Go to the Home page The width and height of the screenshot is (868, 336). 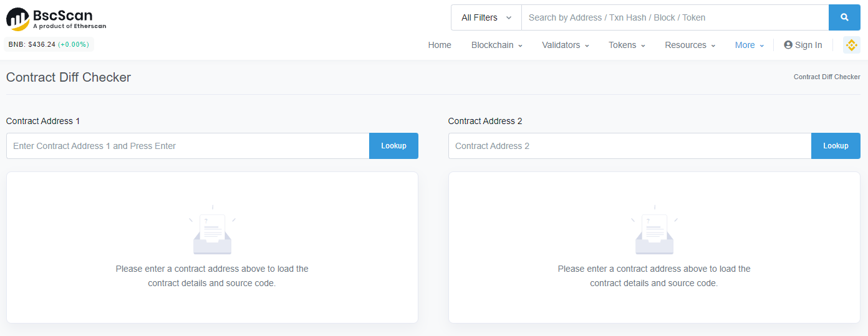[x=440, y=45]
